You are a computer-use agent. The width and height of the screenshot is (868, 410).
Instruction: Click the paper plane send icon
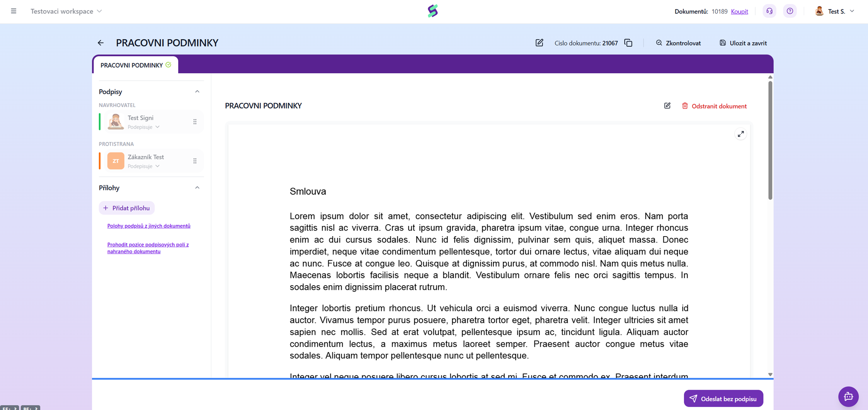coord(693,398)
